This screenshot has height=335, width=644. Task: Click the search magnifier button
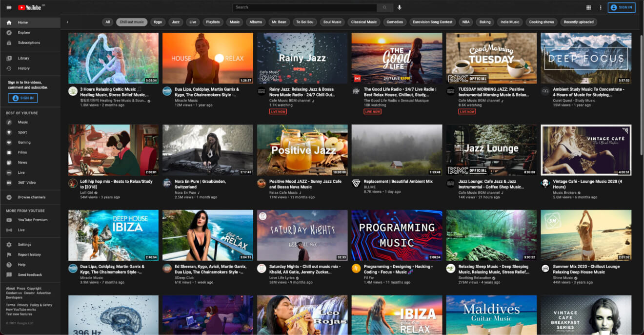pos(385,7)
